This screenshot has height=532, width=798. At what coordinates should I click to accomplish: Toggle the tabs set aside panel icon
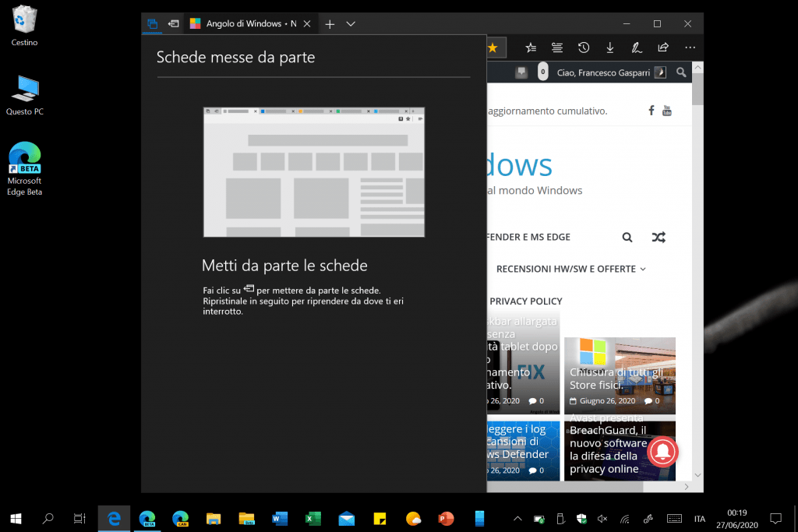point(152,24)
